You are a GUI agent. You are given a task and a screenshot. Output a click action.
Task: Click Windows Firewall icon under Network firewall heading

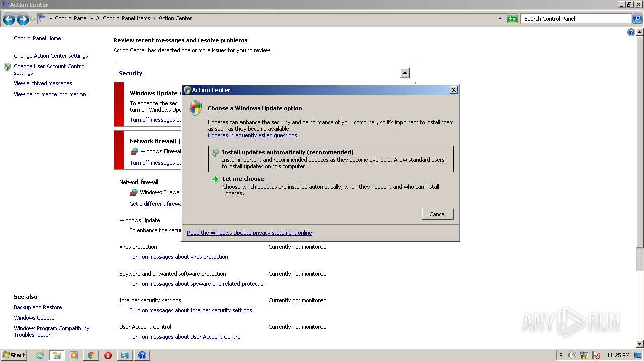coord(134,192)
